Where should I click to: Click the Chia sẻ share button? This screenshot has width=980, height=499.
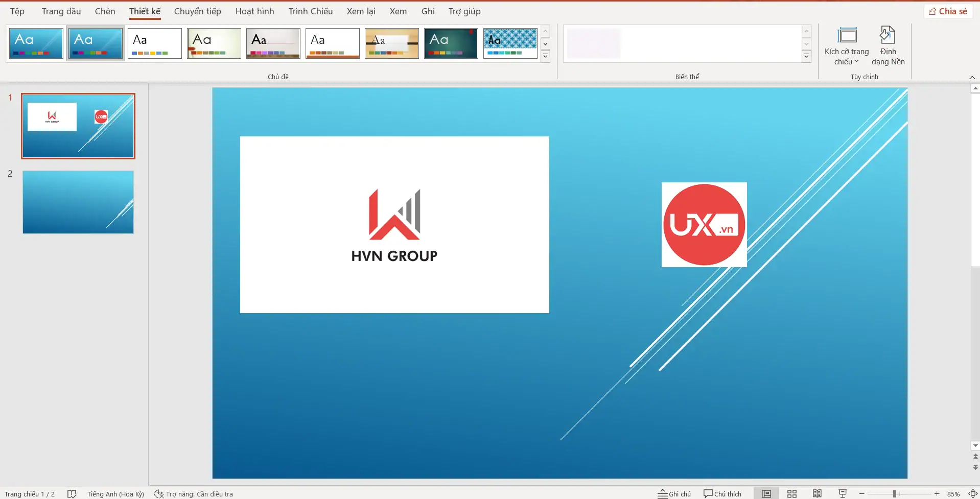click(x=948, y=11)
